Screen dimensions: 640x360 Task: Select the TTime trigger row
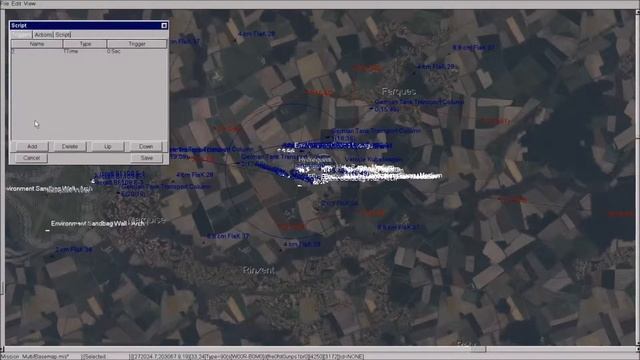89,51
